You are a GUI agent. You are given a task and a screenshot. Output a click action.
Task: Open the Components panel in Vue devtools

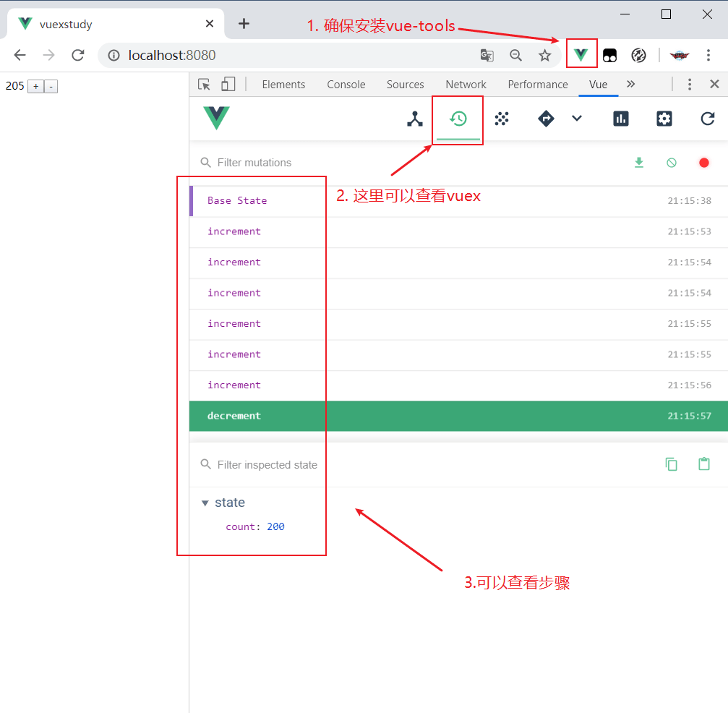(x=414, y=118)
